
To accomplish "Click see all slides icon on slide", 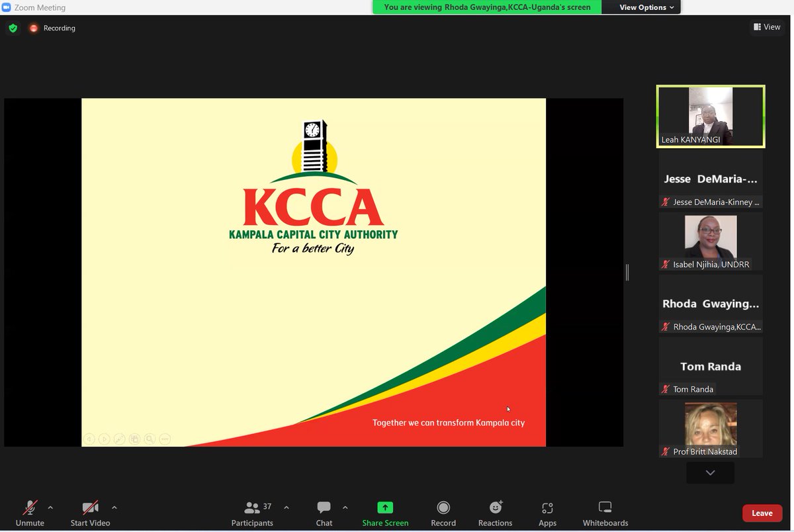I will [135, 439].
